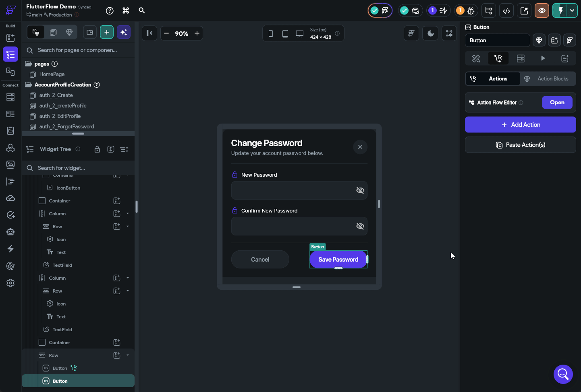Click Paste Action(s) button
This screenshot has height=392, width=581.
click(x=521, y=145)
